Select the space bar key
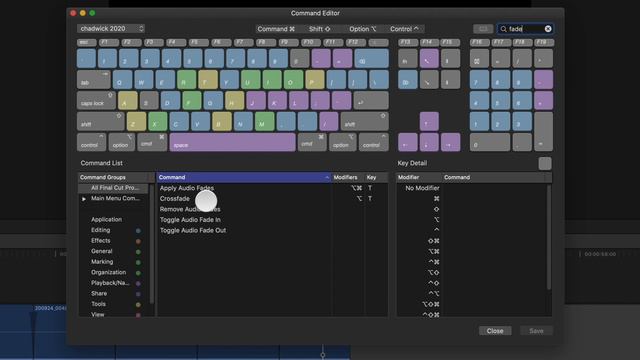 tap(233, 142)
